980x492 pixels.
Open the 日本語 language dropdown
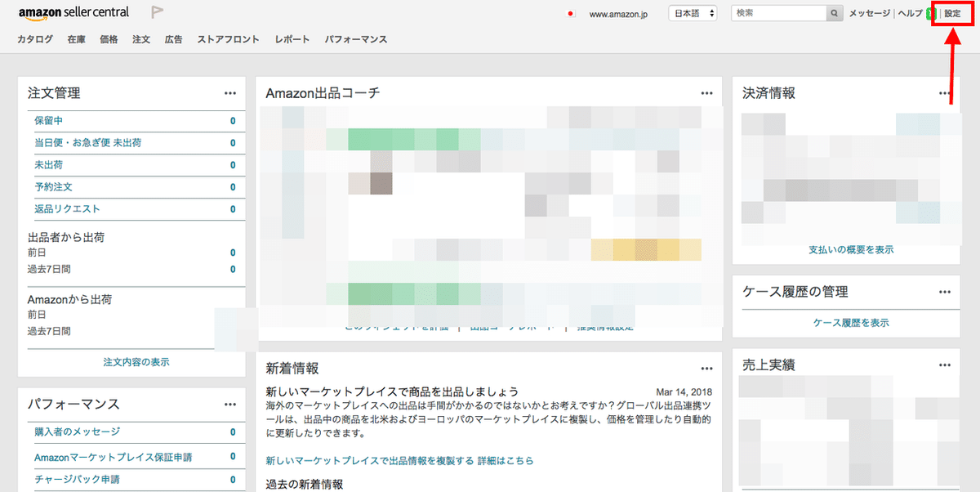[693, 12]
